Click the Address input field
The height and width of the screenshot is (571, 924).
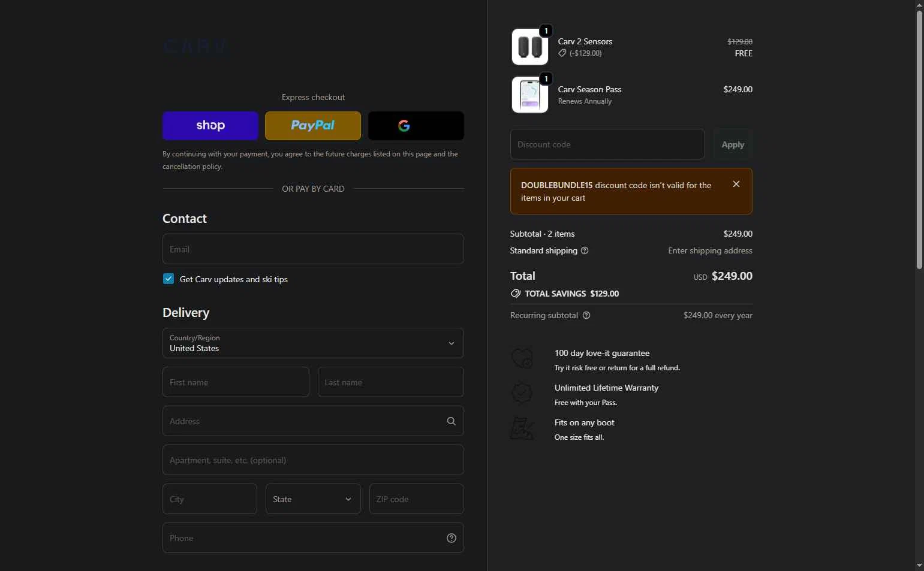coord(313,421)
